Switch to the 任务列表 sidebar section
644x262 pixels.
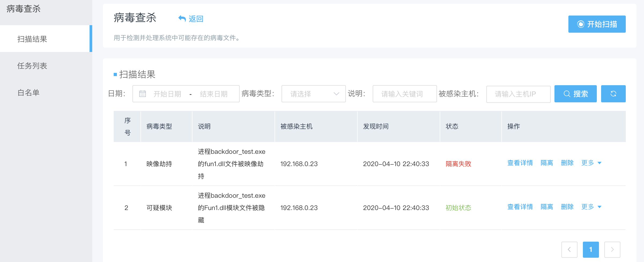point(32,66)
